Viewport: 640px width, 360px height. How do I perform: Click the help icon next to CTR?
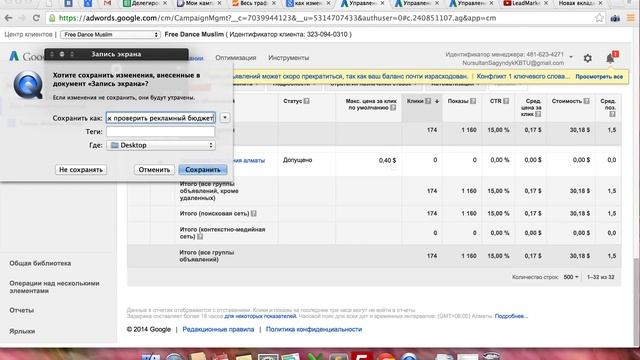point(506,101)
